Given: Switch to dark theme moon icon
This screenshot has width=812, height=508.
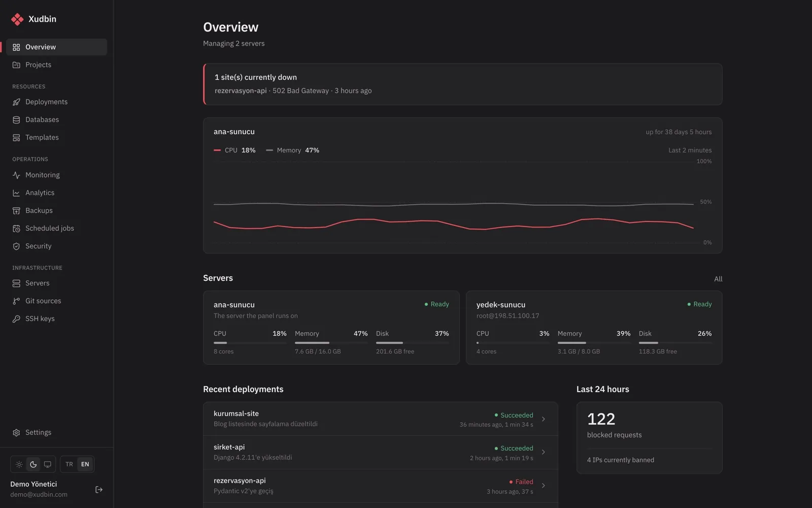Looking at the screenshot, I should (x=33, y=464).
